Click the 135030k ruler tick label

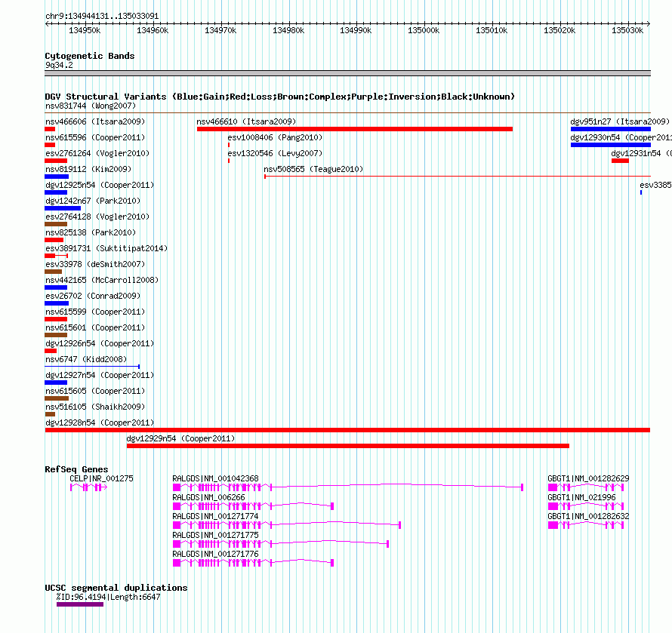(627, 30)
